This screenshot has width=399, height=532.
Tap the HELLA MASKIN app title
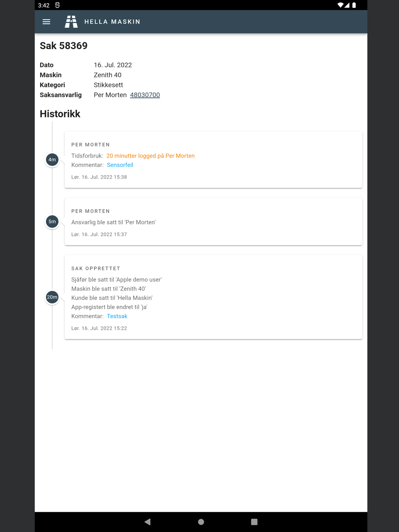[x=112, y=22]
